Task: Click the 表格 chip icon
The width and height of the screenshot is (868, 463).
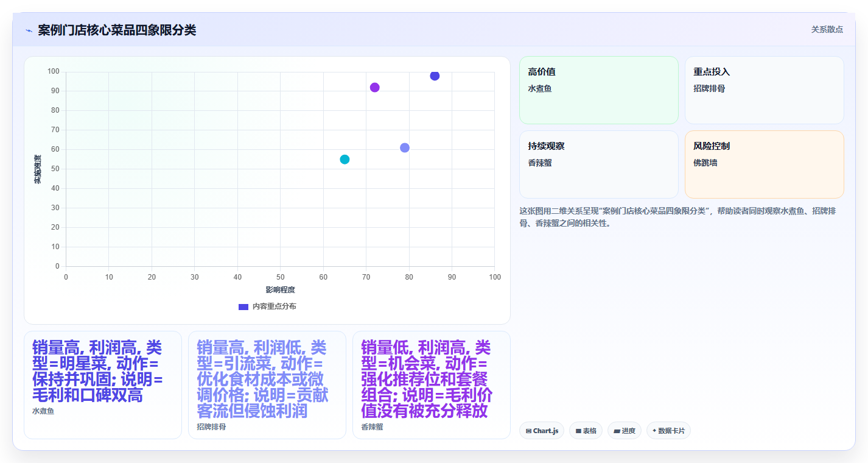Action: coord(578,431)
